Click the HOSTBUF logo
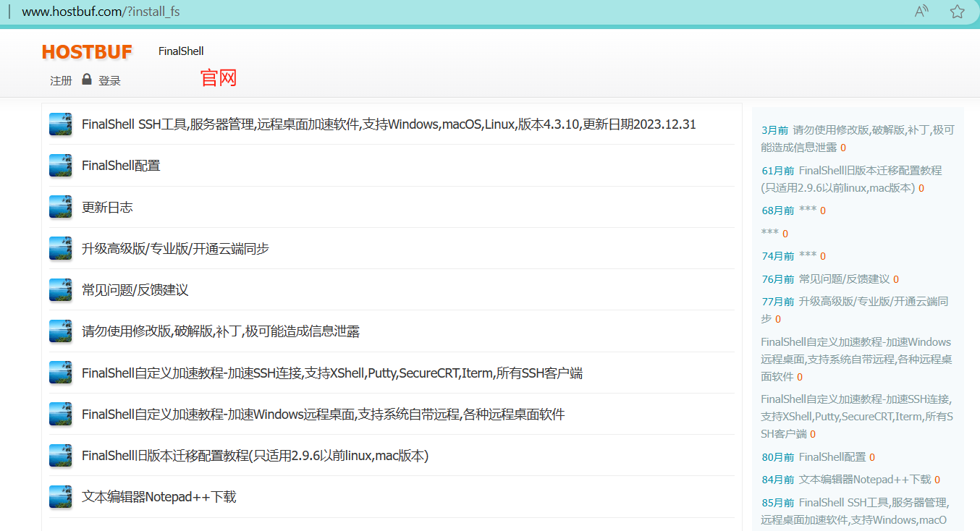This screenshot has height=531, width=980. 86,51
